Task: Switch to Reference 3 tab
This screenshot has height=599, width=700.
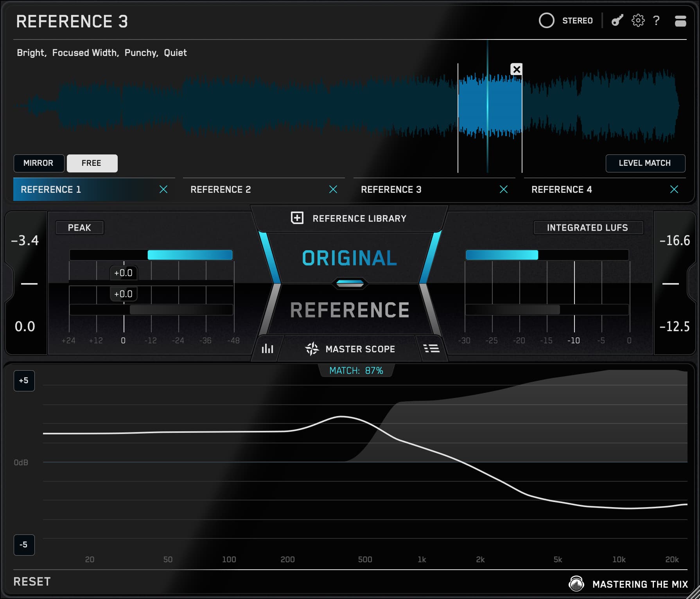Action: click(x=391, y=190)
